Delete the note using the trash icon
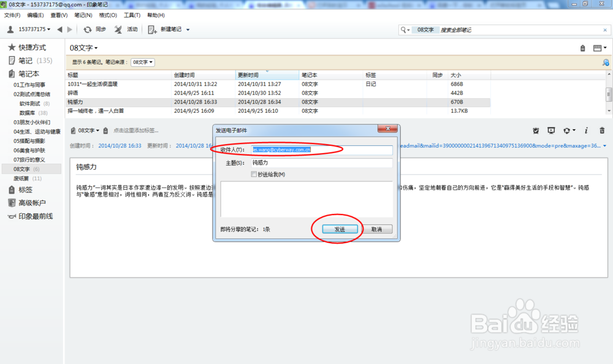The width and height of the screenshot is (613, 364). click(602, 131)
